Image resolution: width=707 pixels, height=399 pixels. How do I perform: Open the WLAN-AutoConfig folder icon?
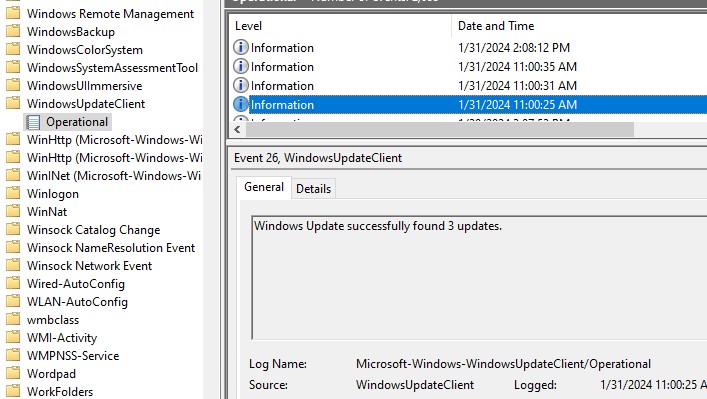tap(13, 302)
